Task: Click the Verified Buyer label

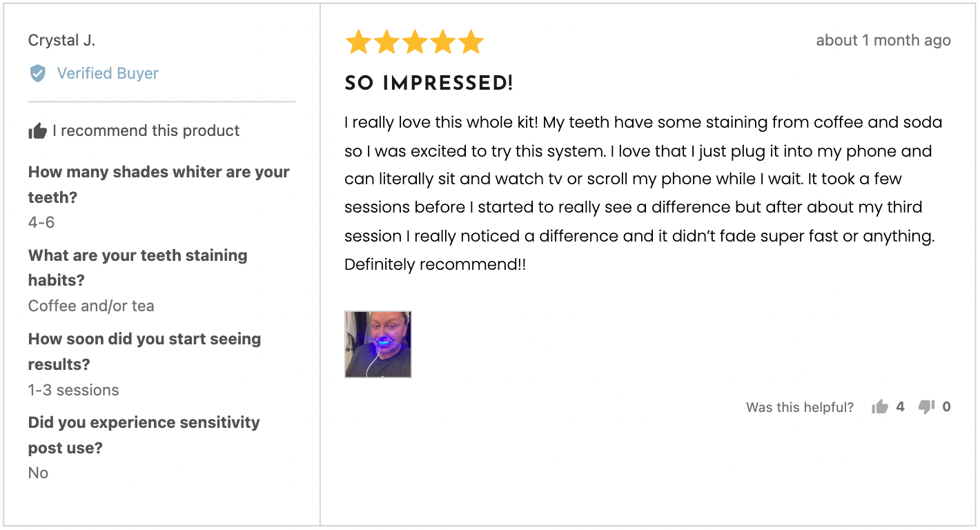Action: (x=108, y=73)
